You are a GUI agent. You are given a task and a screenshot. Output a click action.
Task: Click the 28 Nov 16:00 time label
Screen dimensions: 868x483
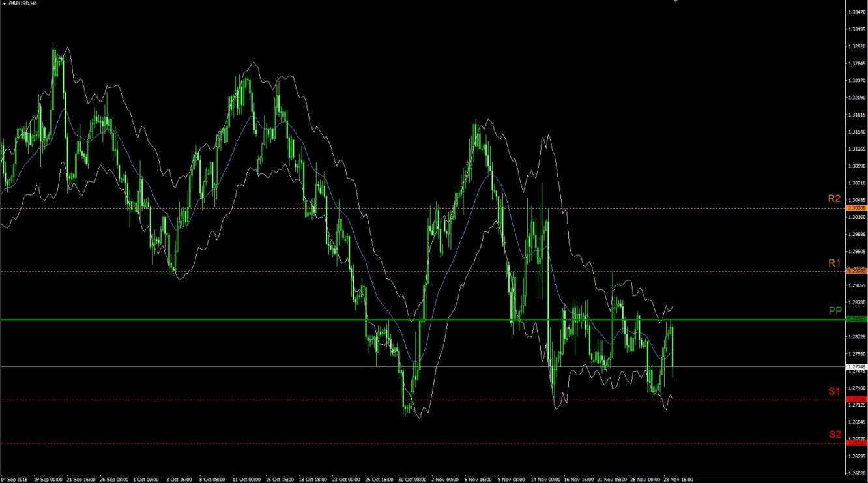click(x=678, y=479)
